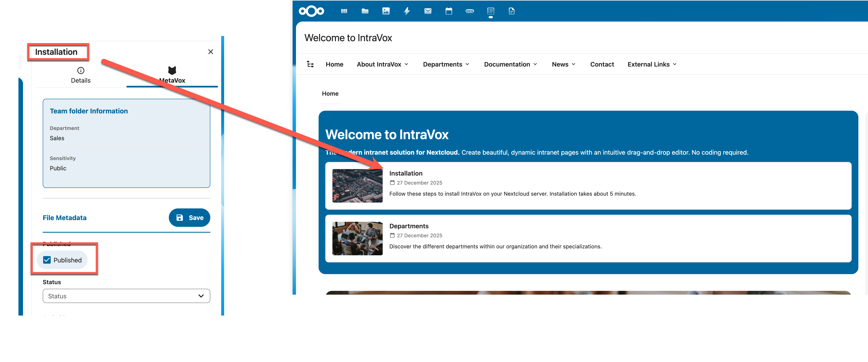The height and width of the screenshot is (362, 868).
Task: Open the Photos app icon
Action: coord(386,11)
